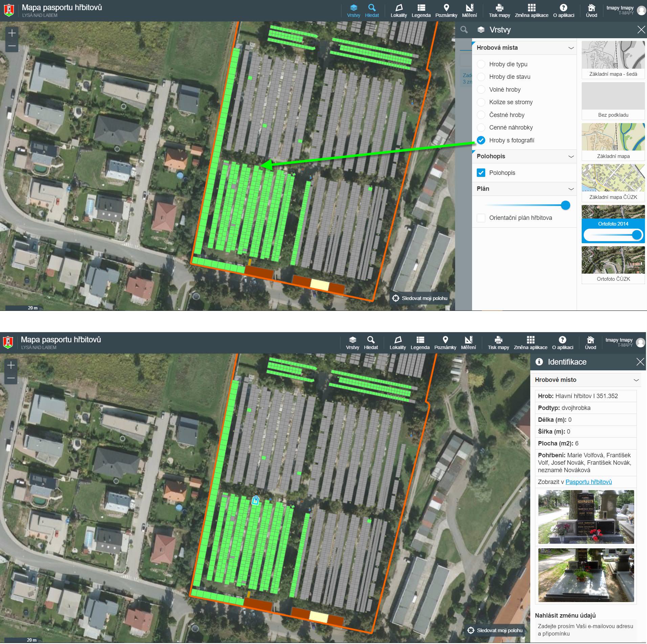Select the Měření tool in the lower toolbar

(x=468, y=343)
